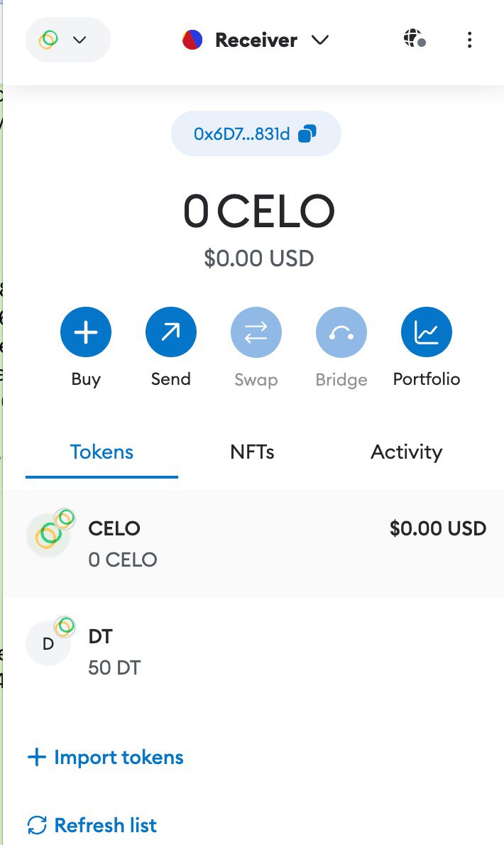The image size is (504, 845).
Task: Open the connected sites globe icon
Action: pos(415,40)
